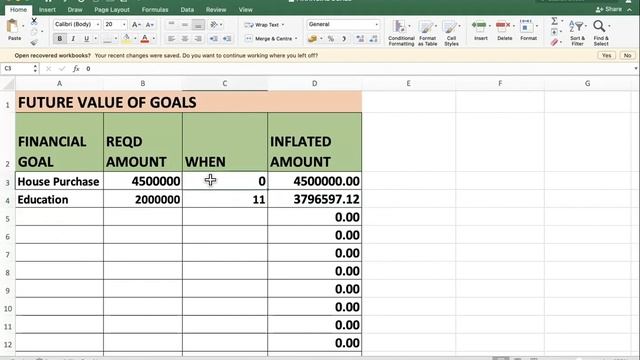Viewport: 640px width, 360px height.
Task: Open Cell Styles gallery
Action: tap(451, 33)
